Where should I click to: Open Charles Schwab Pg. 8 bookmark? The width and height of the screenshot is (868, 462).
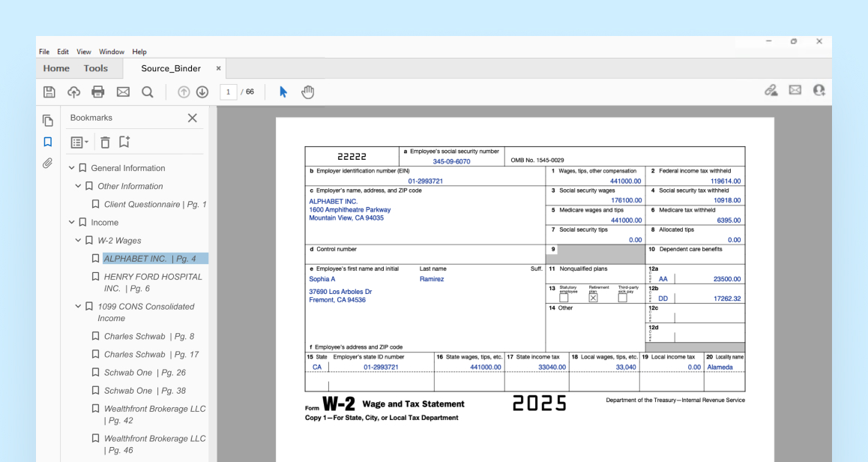click(149, 336)
